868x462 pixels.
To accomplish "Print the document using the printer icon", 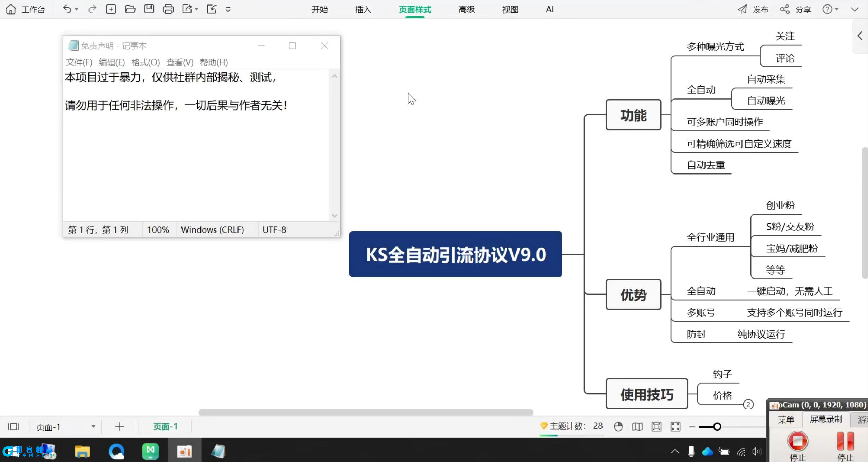I will pyautogui.click(x=168, y=9).
